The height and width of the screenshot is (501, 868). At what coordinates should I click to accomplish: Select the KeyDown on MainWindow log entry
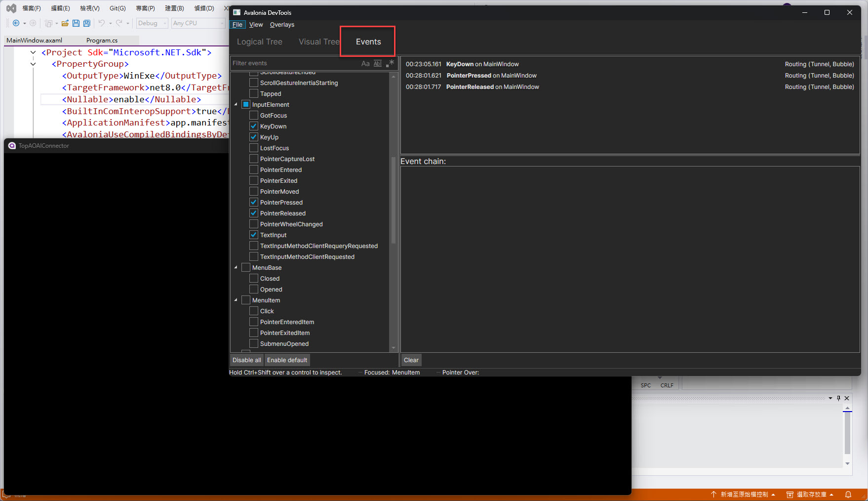pos(630,64)
